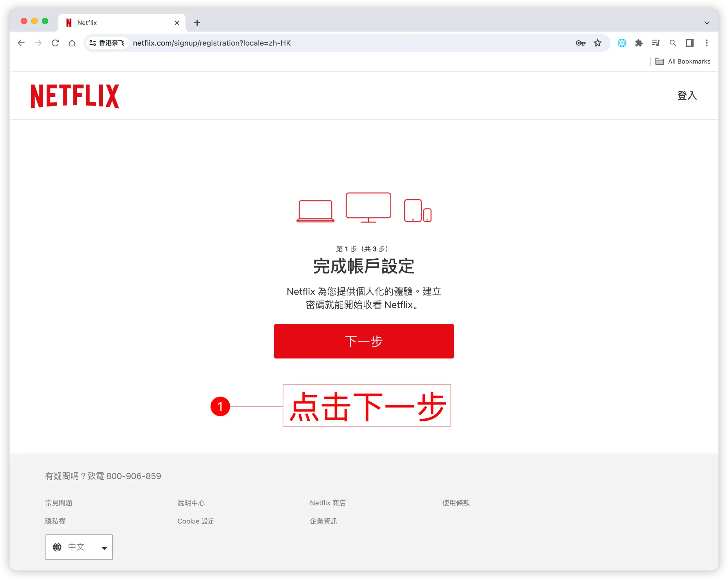
Task: Click phone number 800-906-859 link
Action: pyautogui.click(x=133, y=476)
